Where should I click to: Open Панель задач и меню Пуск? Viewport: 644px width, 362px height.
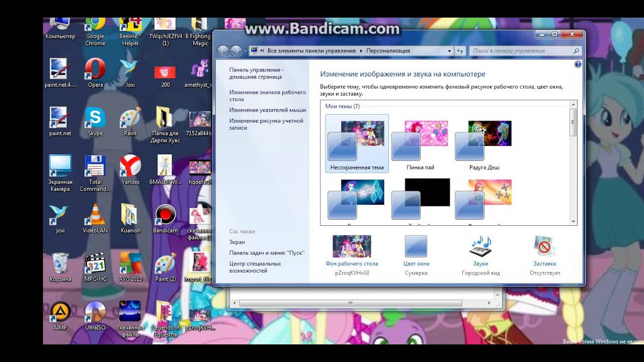click(x=267, y=253)
